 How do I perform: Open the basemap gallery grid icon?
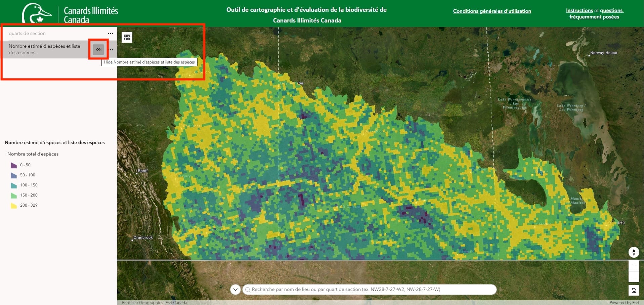click(x=127, y=37)
